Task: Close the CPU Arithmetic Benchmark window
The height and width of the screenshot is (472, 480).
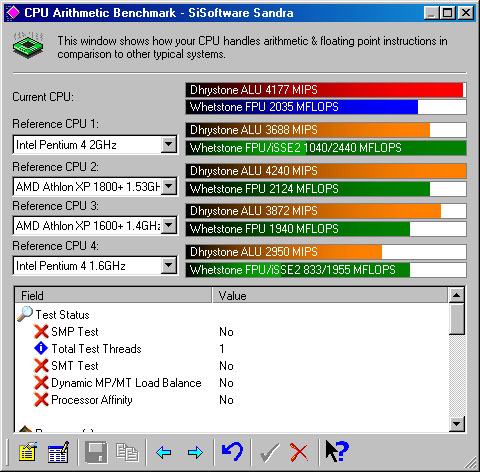Action: tap(465, 13)
